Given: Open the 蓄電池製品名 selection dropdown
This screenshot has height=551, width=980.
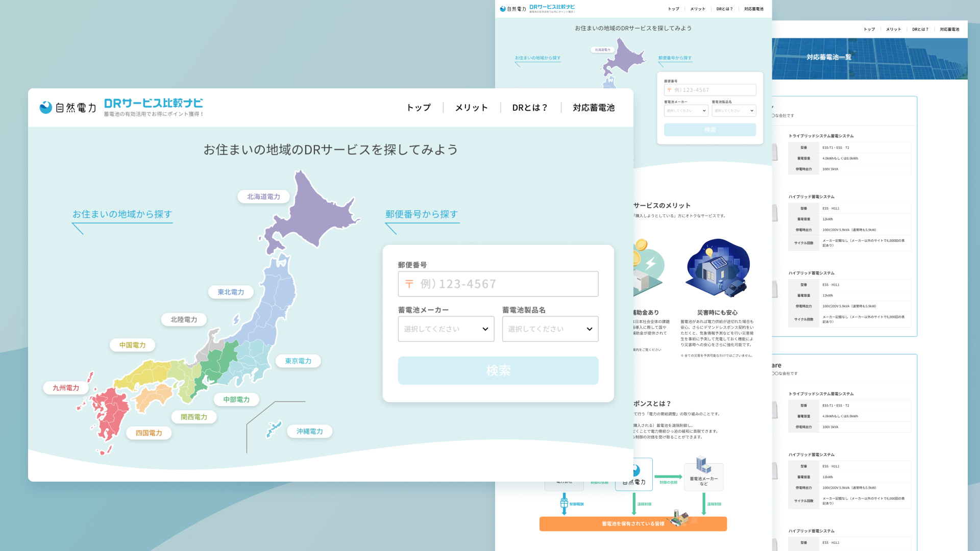Looking at the screenshot, I should (550, 329).
